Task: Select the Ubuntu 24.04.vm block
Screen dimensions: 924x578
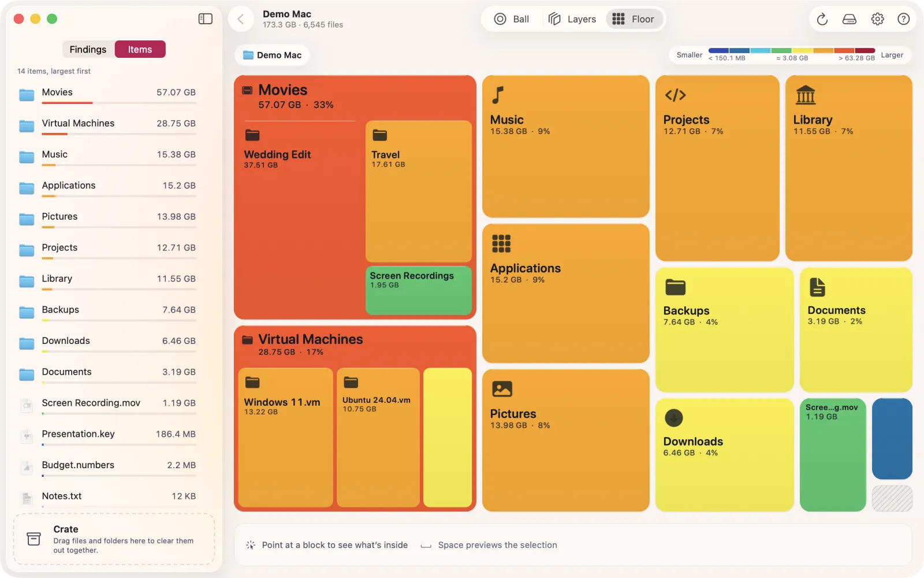Action: (378, 438)
